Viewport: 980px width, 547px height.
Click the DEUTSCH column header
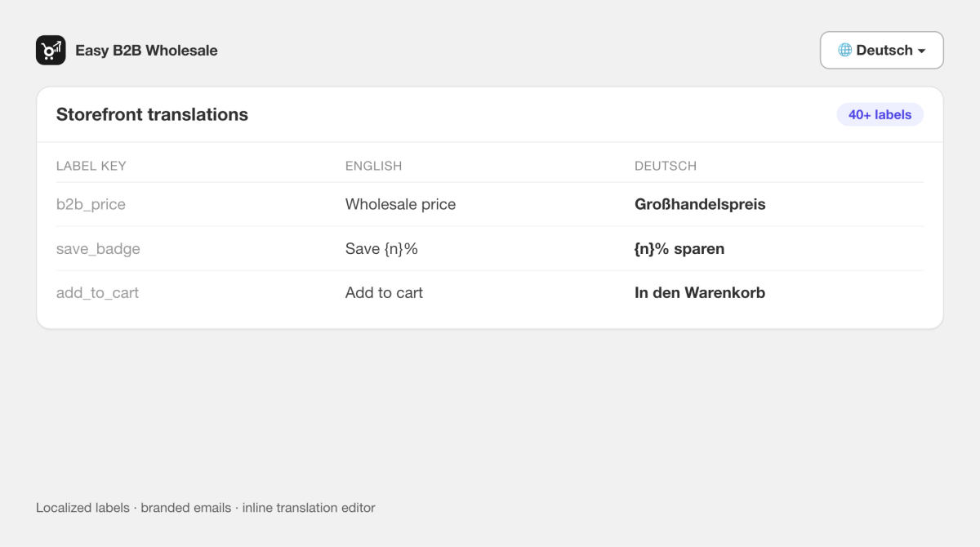[x=666, y=166]
